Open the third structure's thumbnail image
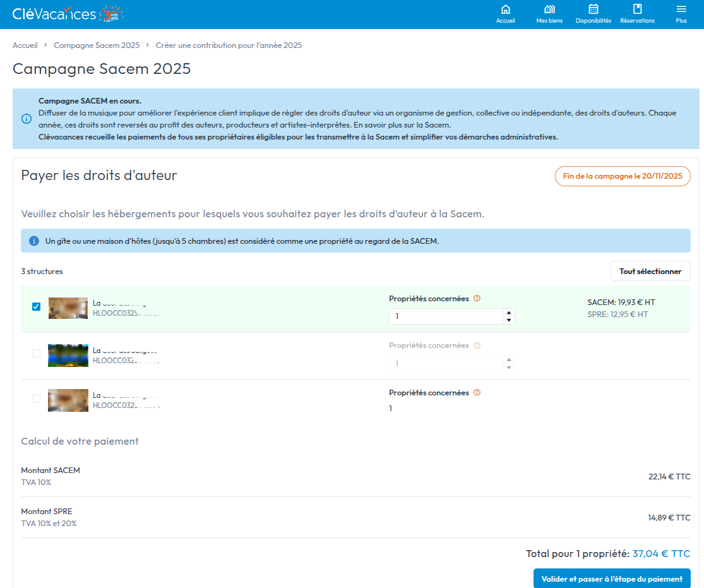The image size is (704, 588). click(68, 400)
